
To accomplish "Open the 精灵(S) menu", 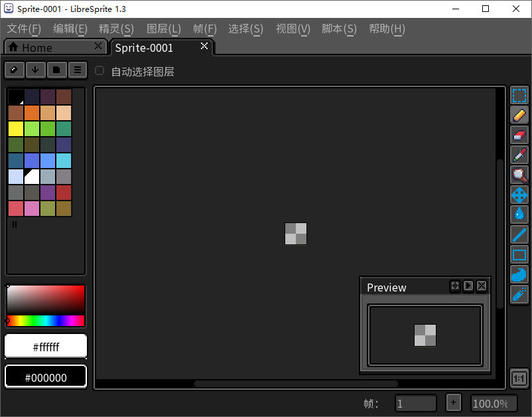I will [116, 29].
